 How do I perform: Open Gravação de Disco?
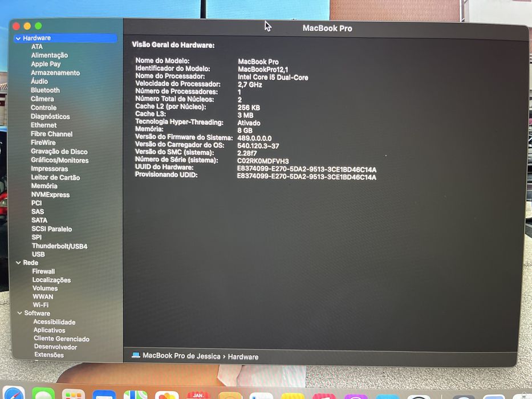click(59, 151)
